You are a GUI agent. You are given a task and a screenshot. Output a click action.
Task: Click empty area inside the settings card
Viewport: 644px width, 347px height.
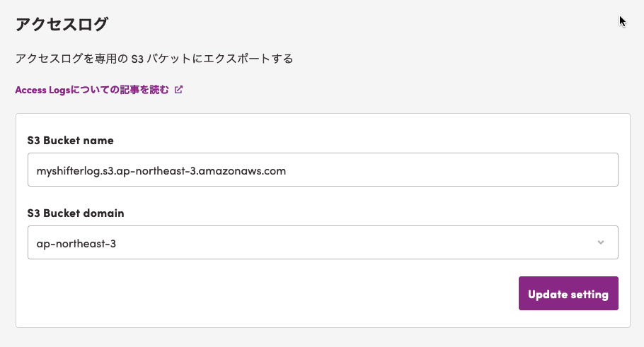[x=267, y=293]
